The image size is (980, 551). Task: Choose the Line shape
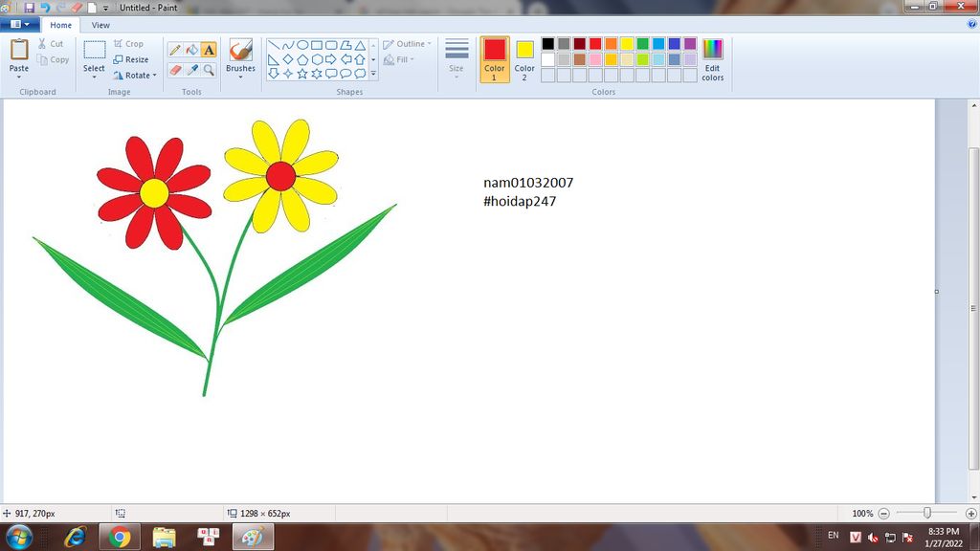(x=273, y=45)
